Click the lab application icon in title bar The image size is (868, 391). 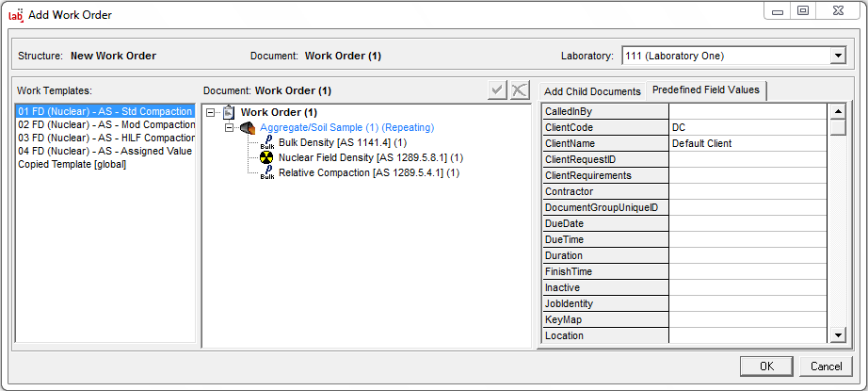15,14
